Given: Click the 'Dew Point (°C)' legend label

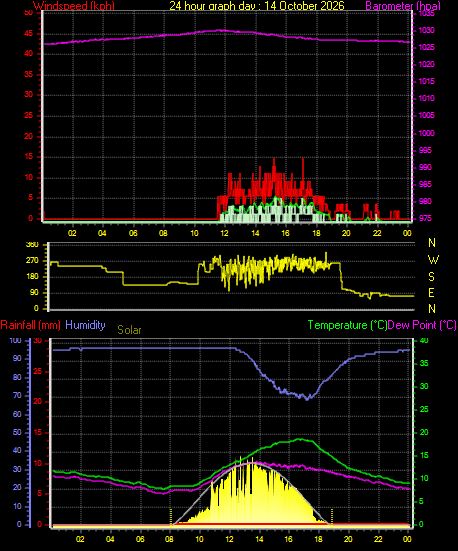Looking at the screenshot, I should [x=422, y=325].
